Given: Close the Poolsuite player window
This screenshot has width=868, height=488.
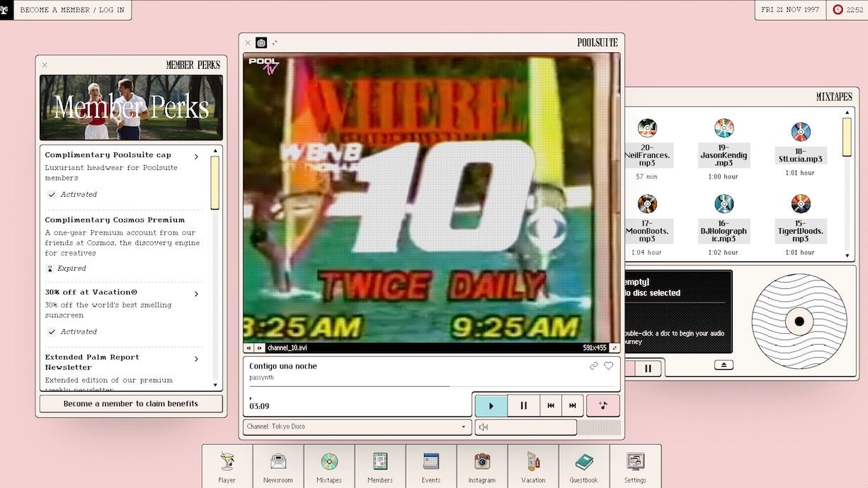Looking at the screenshot, I should point(248,42).
